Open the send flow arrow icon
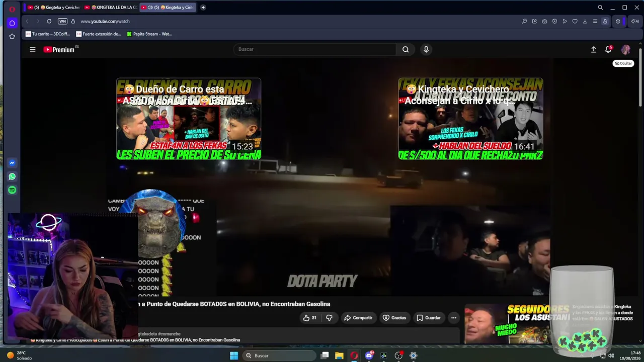Viewport: 644px width, 362px height. 565,21
